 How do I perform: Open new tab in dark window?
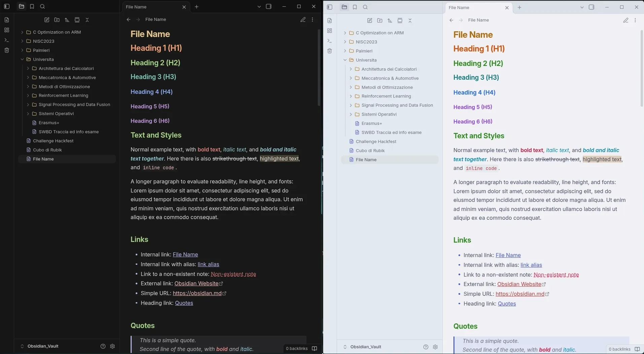(197, 7)
